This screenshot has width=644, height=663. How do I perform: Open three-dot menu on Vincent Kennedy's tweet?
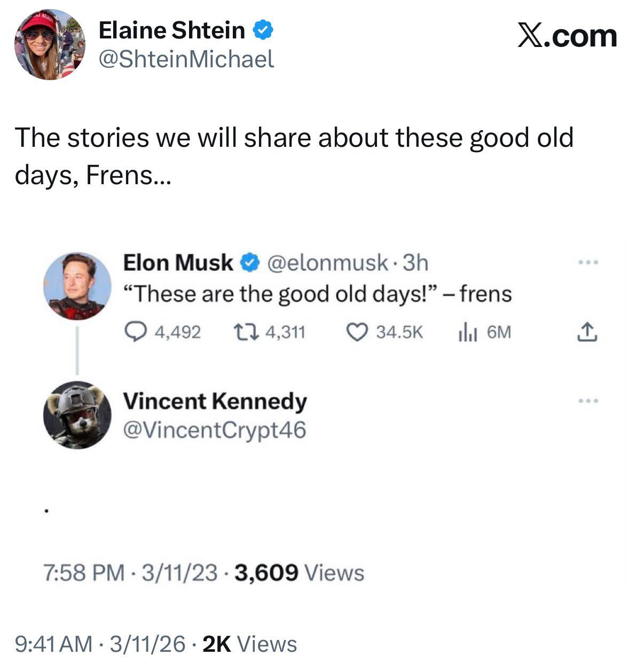pos(588,400)
